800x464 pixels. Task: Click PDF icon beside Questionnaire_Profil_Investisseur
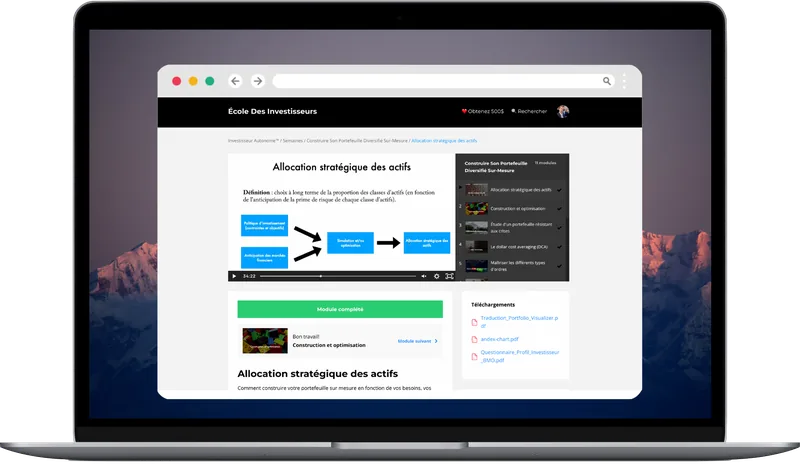click(474, 356)
